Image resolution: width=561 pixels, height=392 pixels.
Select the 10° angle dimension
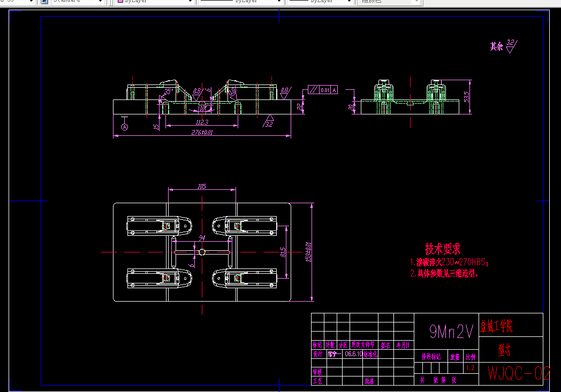[202, 108]
